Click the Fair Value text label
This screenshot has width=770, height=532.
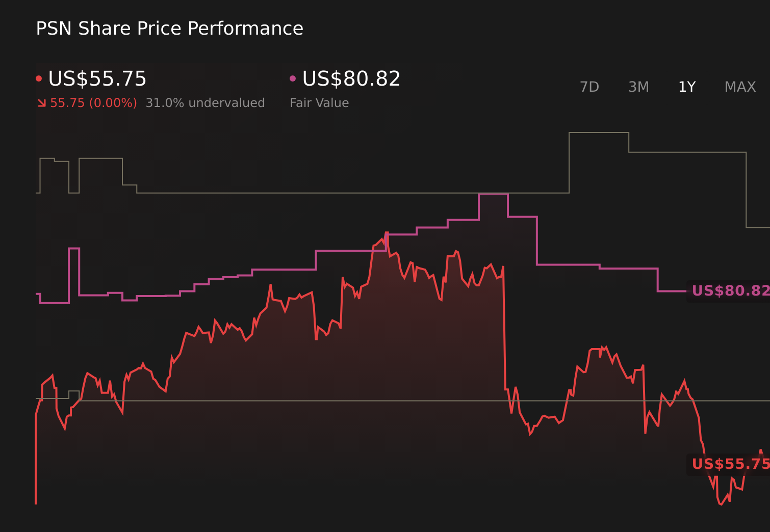[x=319, y=103]
